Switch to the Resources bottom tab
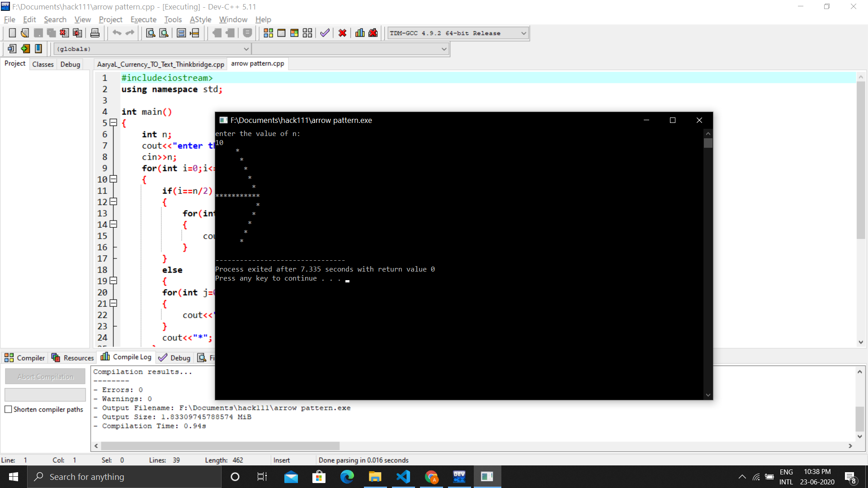The image size is (868, 488). pyautogui.click(x=73, y=358)
